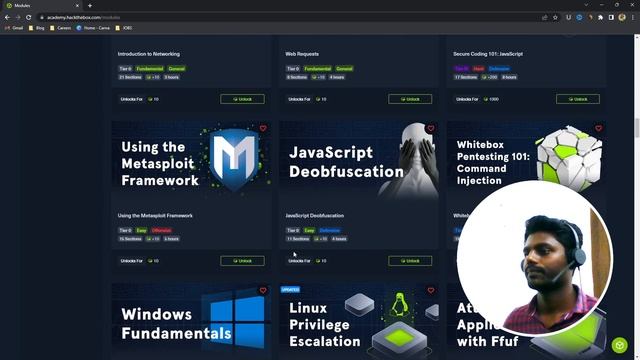
Task: Click the General tag on Web Requests
Action: coord(344,69)
